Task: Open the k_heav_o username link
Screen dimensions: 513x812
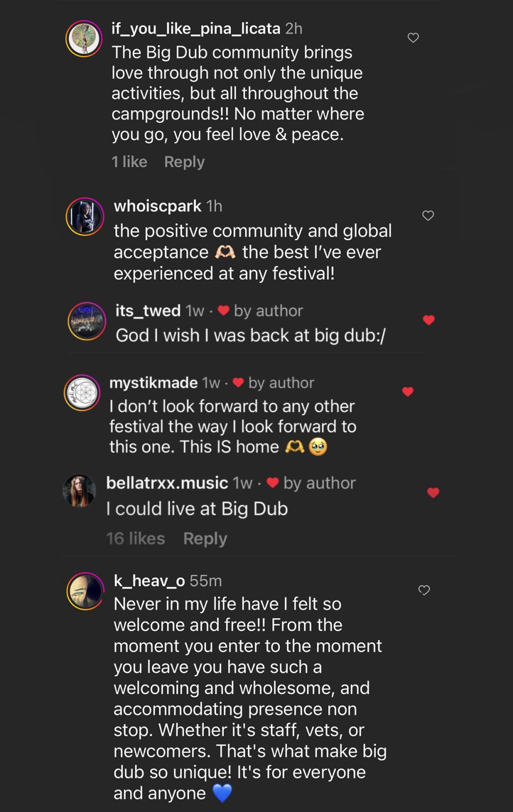Action: [x=149, y=581]
